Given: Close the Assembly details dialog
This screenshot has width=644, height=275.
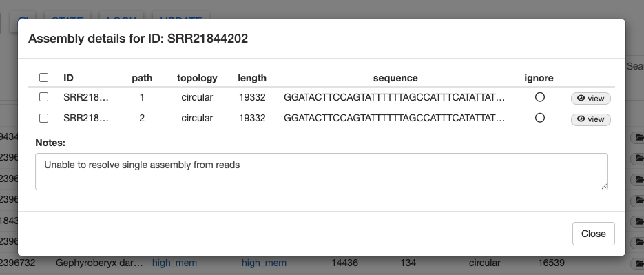Looking at the screenshot, I should (x=594, y=234).
